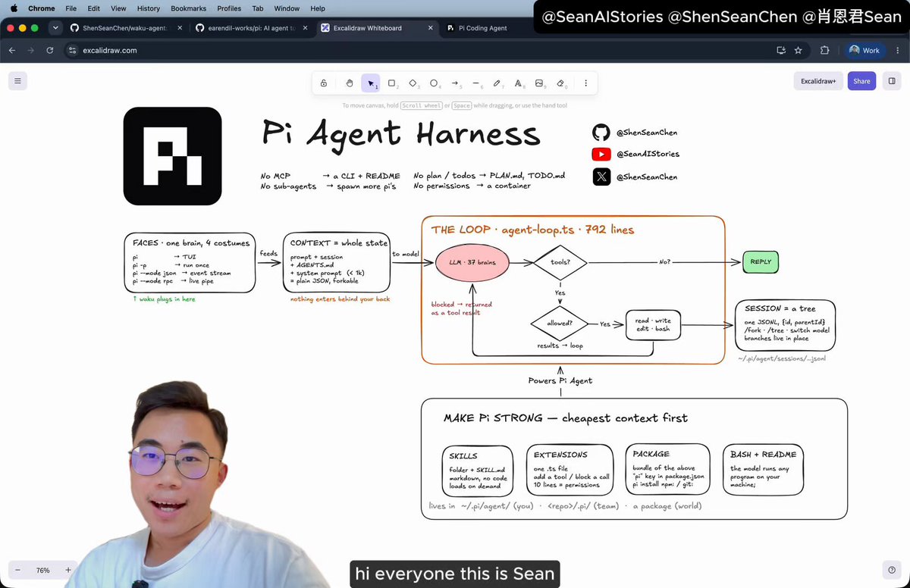Screen dimensions: 910x588
Task: Select the Text tool
Action: coord(519,83)
